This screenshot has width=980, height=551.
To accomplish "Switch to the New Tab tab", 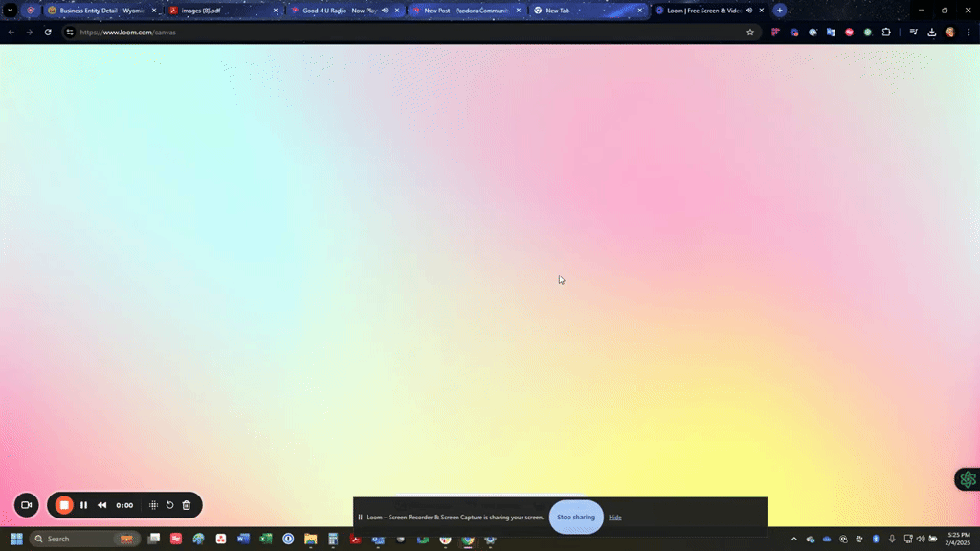I will click(x=588, y=11).
